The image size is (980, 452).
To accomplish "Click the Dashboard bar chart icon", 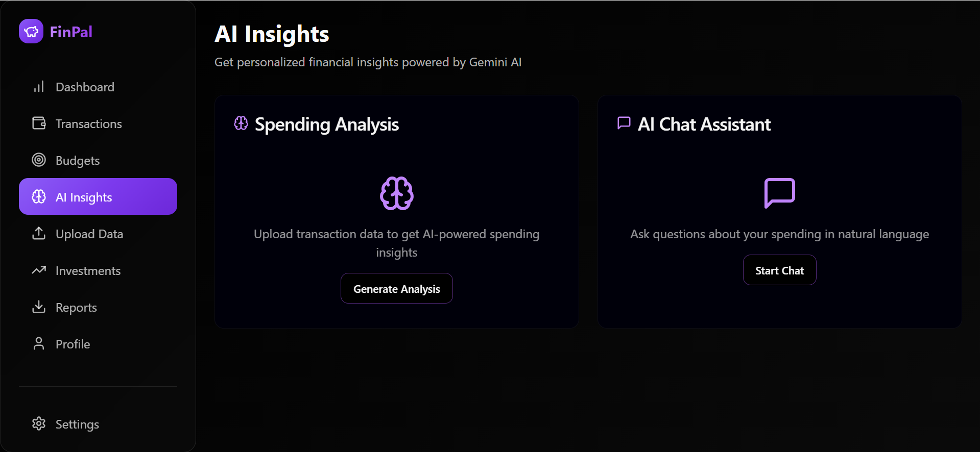I will point(39,87).
